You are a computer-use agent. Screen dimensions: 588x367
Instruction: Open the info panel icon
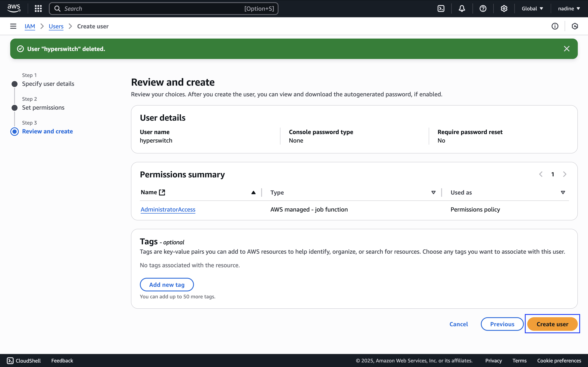[555, 26]
